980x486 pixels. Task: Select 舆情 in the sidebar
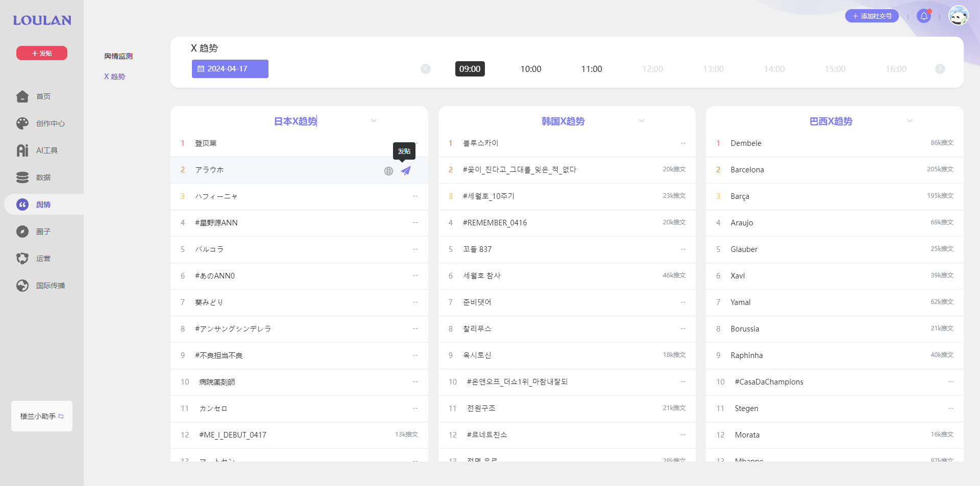tap(43, 204)
